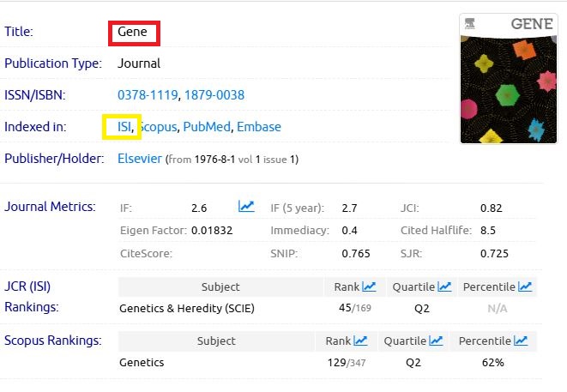
Task: Follow the Scopus indexing link
Action: pyautogui.click(x=159, y=127)
